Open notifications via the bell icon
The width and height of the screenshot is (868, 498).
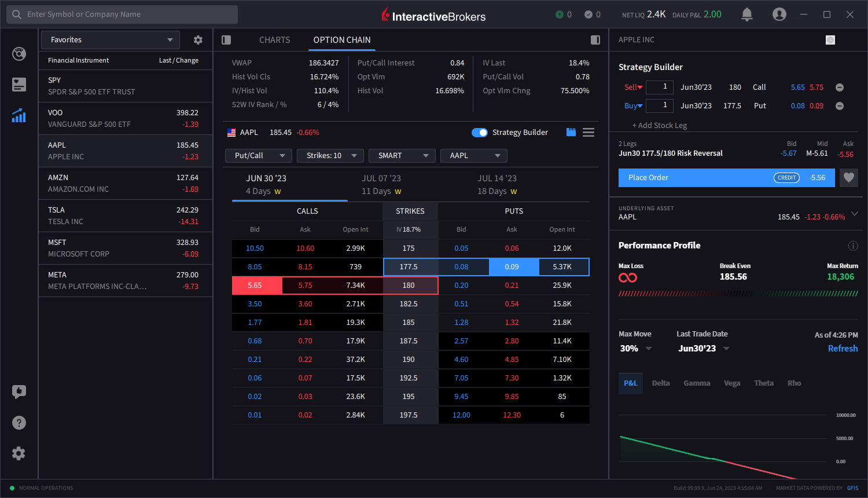pos(746,14)
